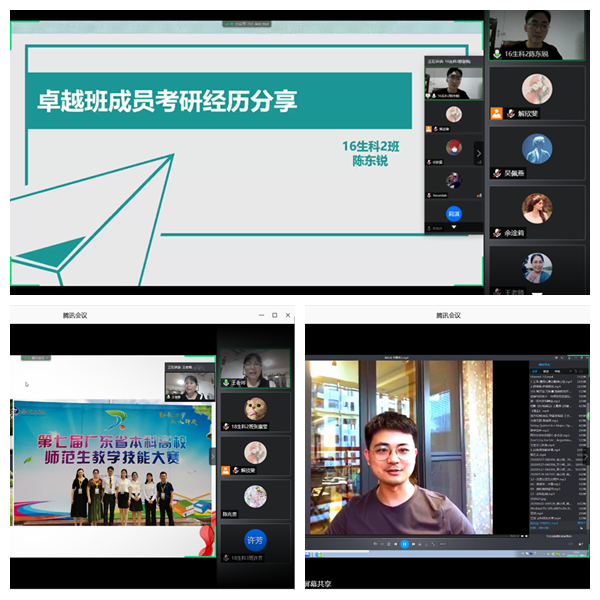Maximize the bottom-left 腾讯会议 window
600x600 pixels.
tap(274, 315)
